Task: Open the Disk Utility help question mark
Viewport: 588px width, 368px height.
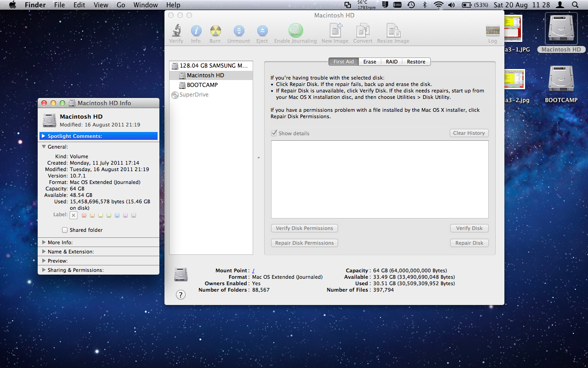Action: click(x=181, y=295)
